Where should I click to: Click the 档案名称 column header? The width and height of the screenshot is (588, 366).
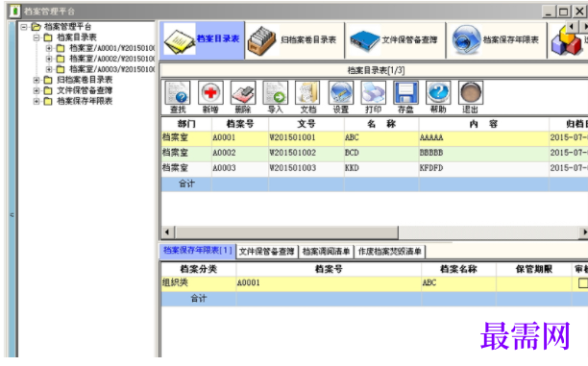pos(458,269)
